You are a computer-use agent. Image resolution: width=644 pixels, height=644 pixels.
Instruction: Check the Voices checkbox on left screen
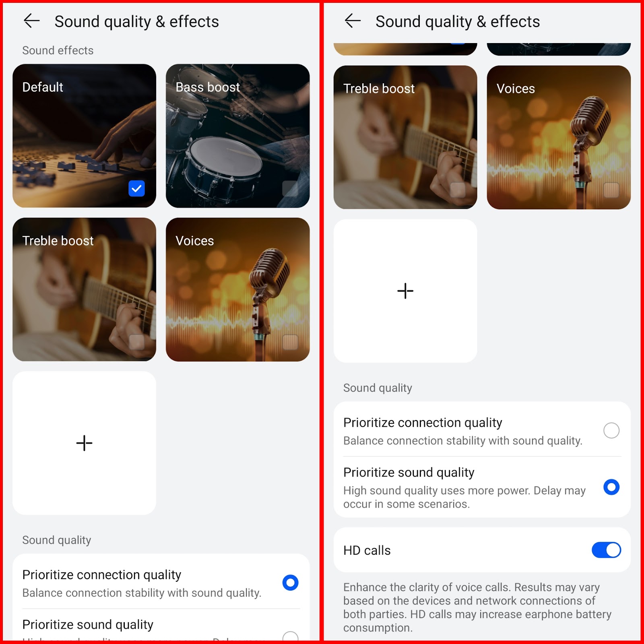pos(290,342)
